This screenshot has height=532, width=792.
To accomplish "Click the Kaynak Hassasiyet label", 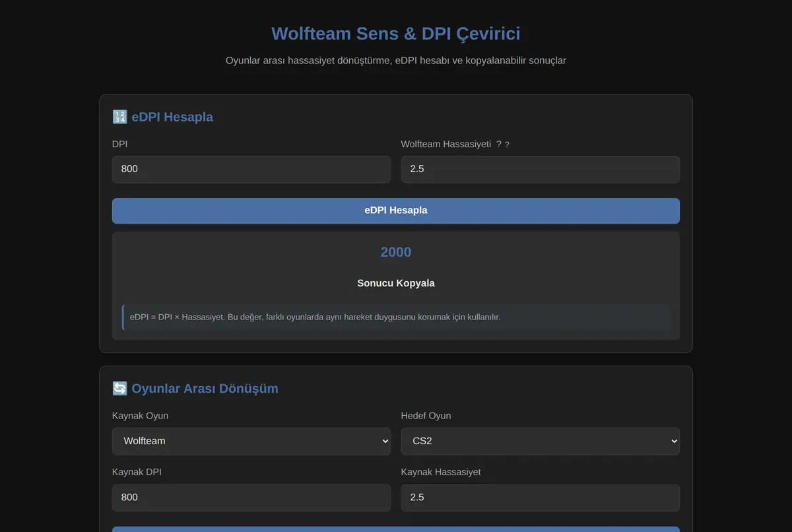I will (x=441, y=472).
